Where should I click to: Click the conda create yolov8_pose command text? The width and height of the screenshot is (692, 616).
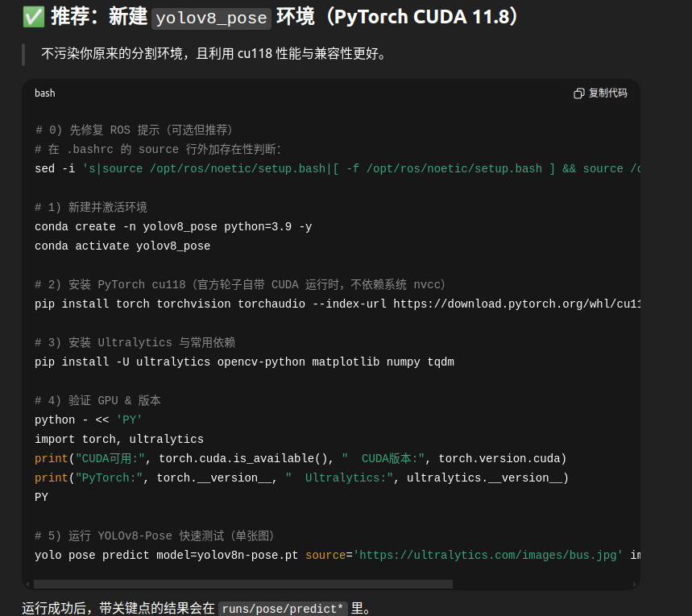click(x=172, y=226)
